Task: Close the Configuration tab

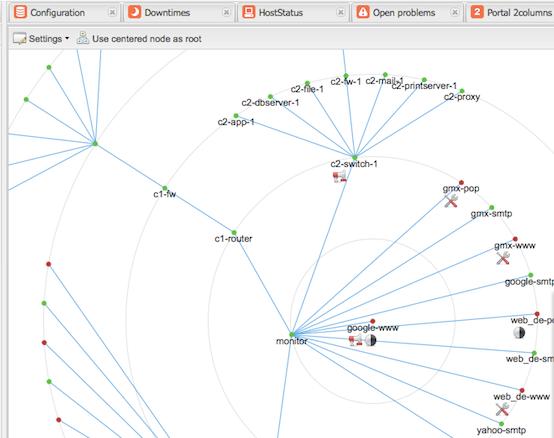Action: coord(112,13)
